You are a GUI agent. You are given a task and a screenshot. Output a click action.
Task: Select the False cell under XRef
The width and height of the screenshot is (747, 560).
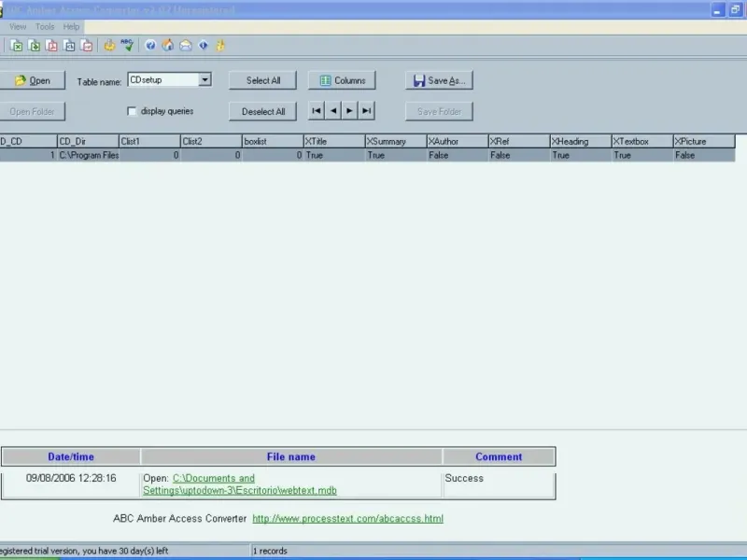coord(519,155)
